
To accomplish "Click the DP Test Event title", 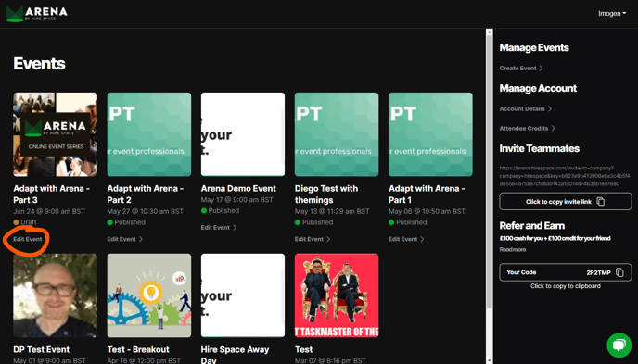I will (x=42, y=349).
